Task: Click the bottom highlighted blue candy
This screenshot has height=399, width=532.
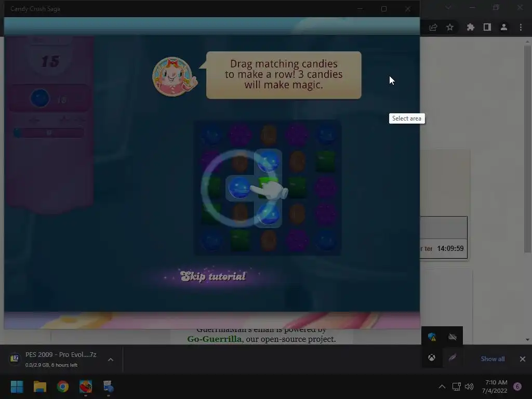Action: click(x=268, y=214)
